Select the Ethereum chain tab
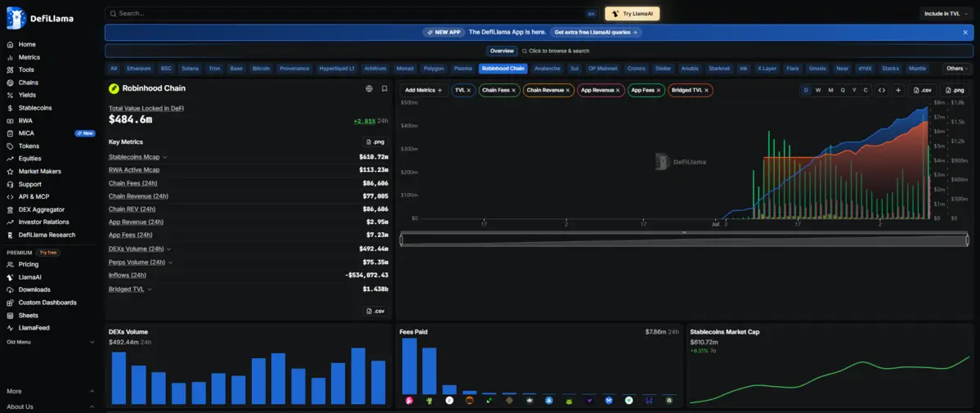The height and width of the screenshot is (413, 980). (139, 69)
